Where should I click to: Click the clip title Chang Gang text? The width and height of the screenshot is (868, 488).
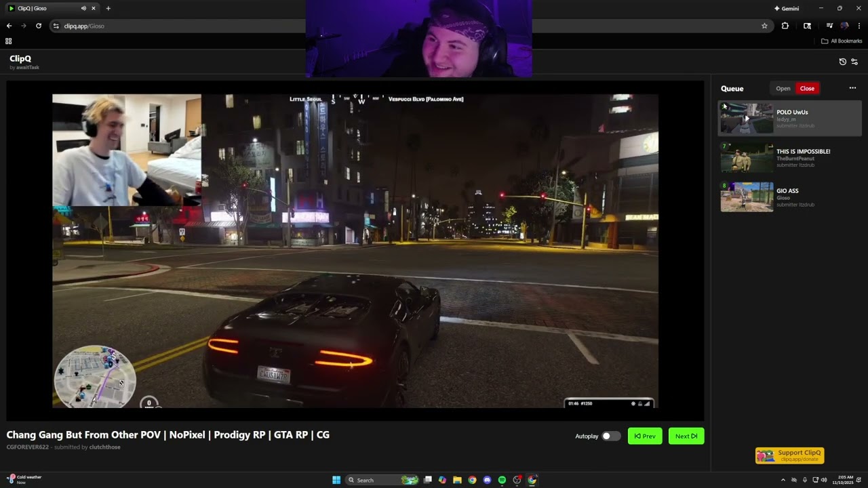coord(168,435)
